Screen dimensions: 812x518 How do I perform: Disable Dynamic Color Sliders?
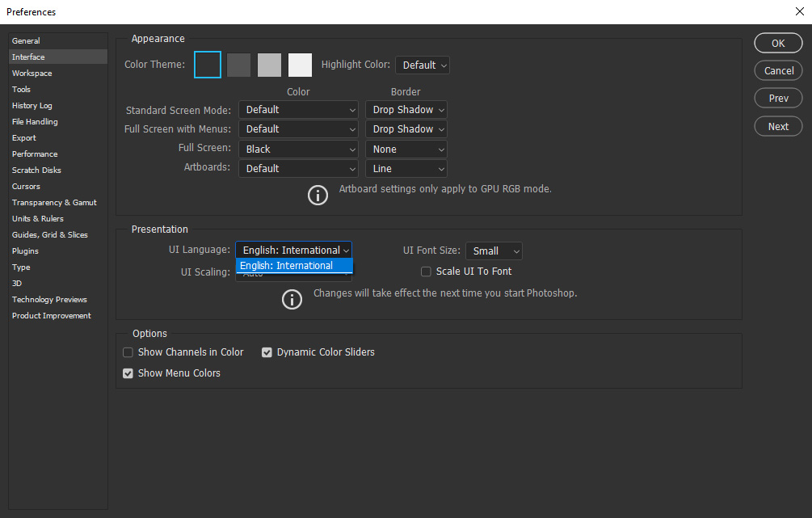pyautogui.click(x=267, y=352)
